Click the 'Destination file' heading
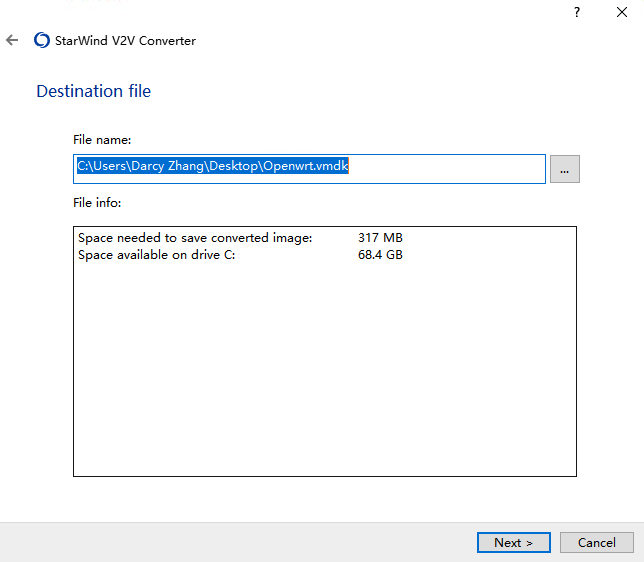 click(94, 91)
